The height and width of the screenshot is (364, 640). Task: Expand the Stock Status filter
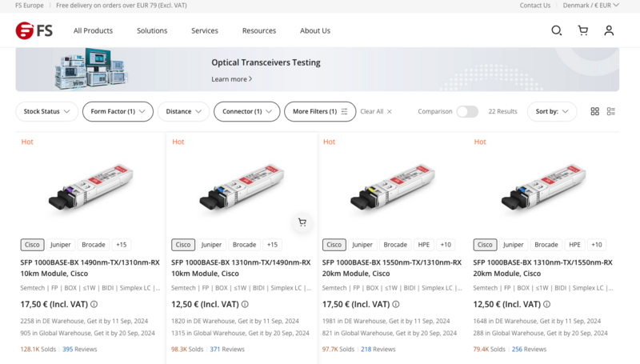click(46, 111)
